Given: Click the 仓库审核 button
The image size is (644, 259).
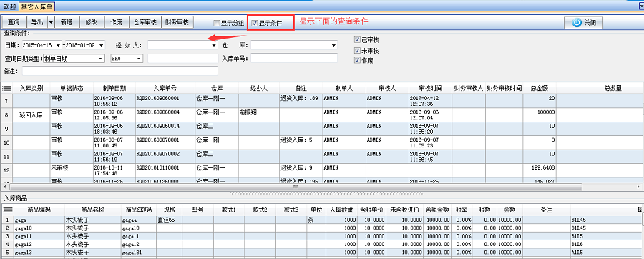Looking at the screenshot, I should pyautogui.click(x=145, y=23).
